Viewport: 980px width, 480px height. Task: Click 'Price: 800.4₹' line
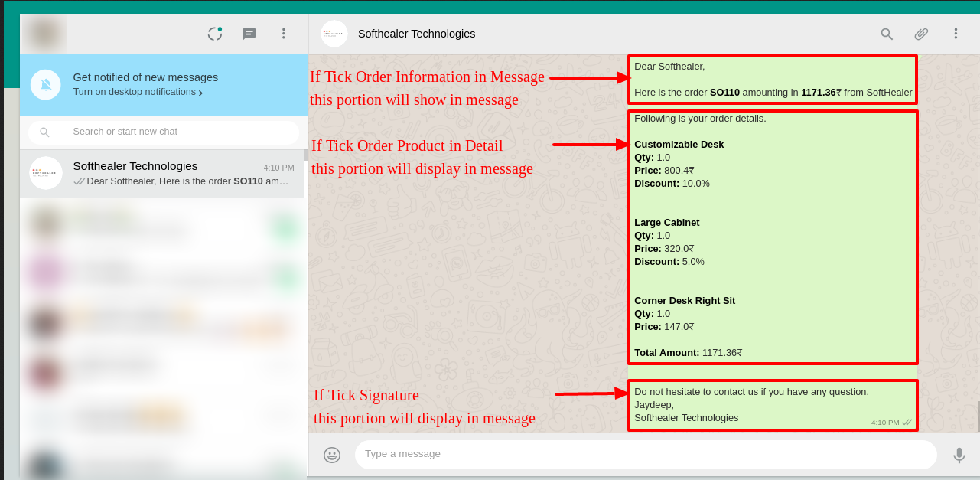point(664,171)
